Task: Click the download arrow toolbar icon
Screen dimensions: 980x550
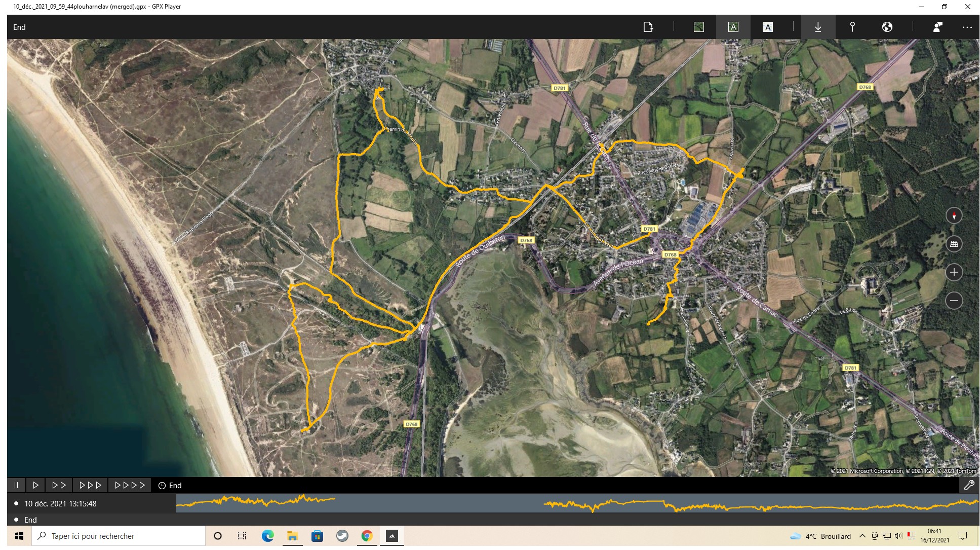Action: click(818, 27)
